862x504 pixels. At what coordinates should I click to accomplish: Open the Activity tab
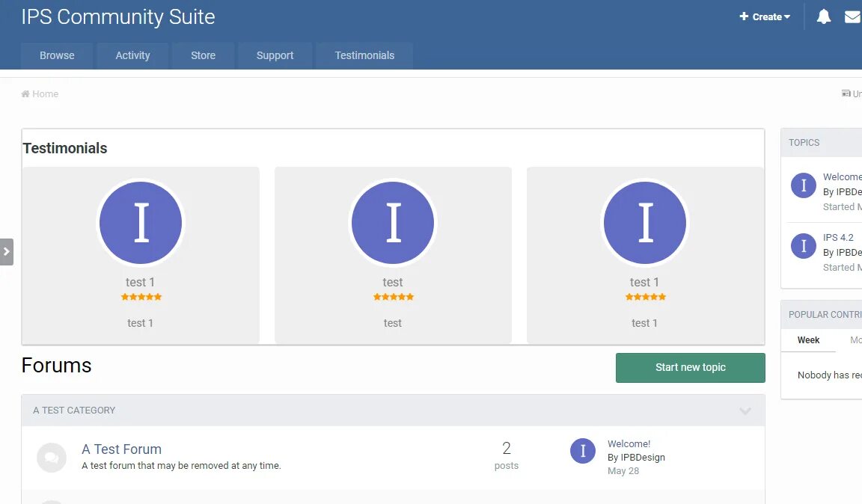click(x=132, y=55)
